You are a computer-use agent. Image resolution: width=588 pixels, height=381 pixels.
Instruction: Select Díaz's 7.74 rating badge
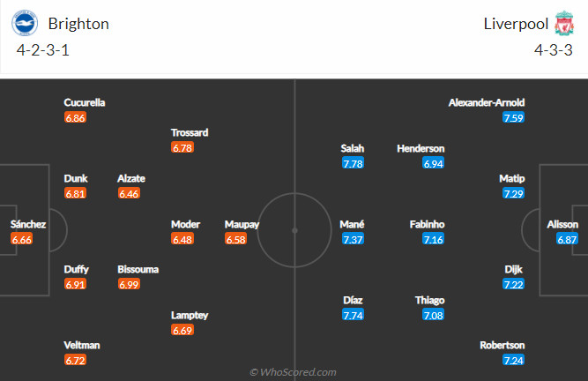(x=353, y=315)
